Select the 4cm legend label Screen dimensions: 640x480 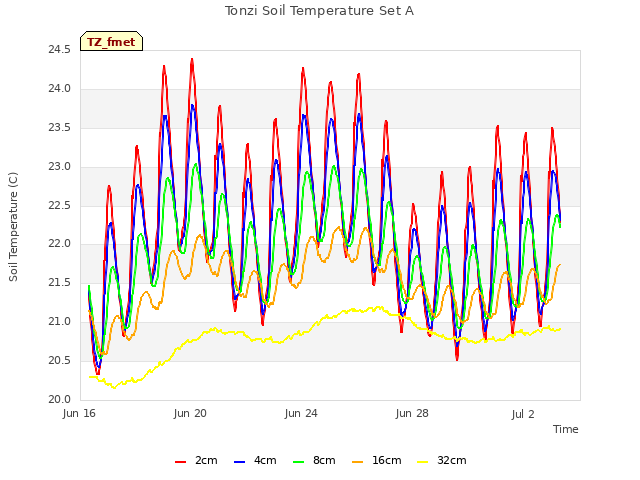click(x=265, y=460)
